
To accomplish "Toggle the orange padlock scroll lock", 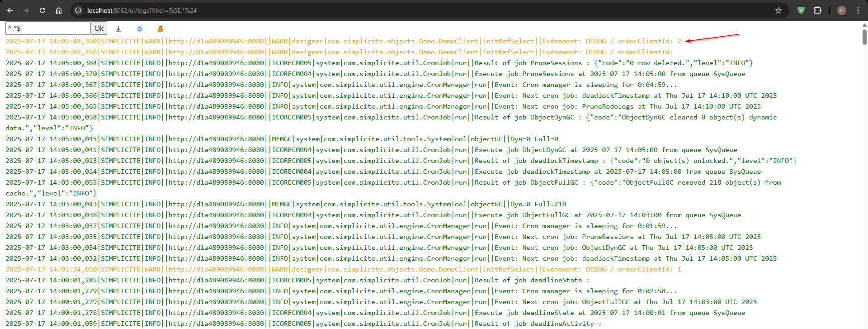I will [160, 29].
